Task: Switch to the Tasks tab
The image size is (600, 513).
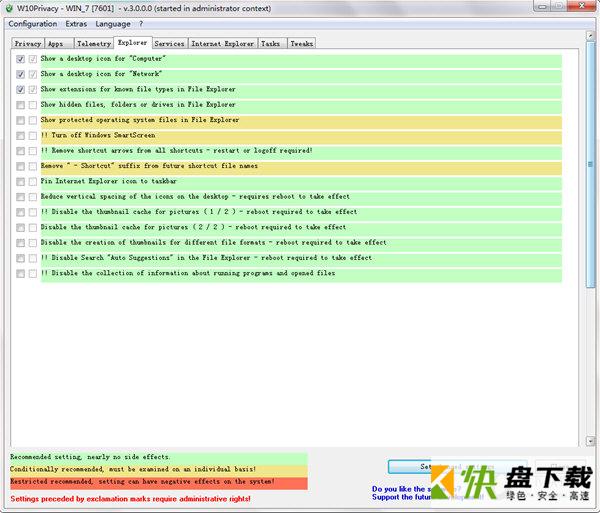Action: pos(272,44)
